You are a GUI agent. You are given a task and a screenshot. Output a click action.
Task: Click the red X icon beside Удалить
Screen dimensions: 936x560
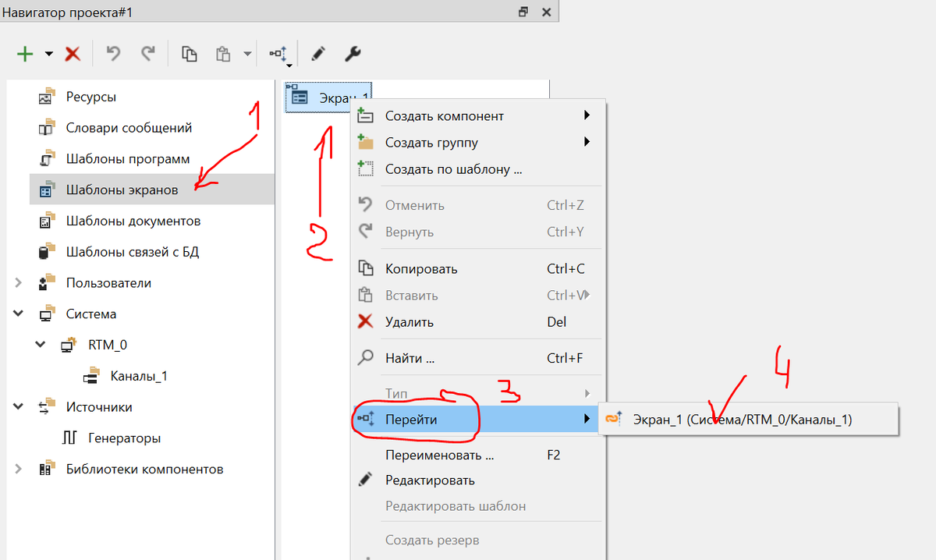click(365, 321)
